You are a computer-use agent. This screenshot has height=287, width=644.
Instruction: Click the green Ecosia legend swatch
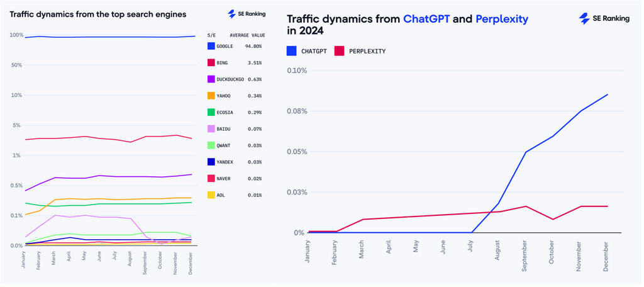(x=211, y=112)
